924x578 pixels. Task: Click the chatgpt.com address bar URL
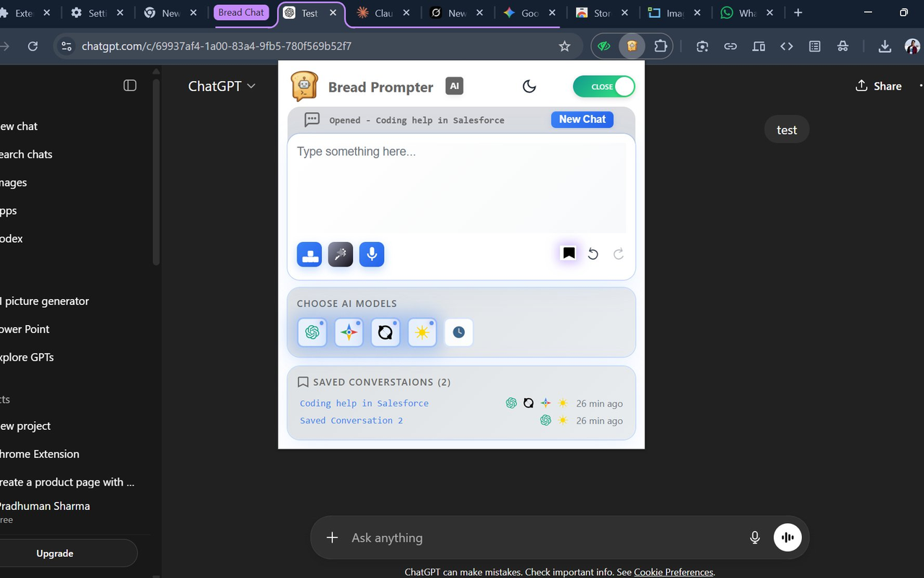point(217,46)
